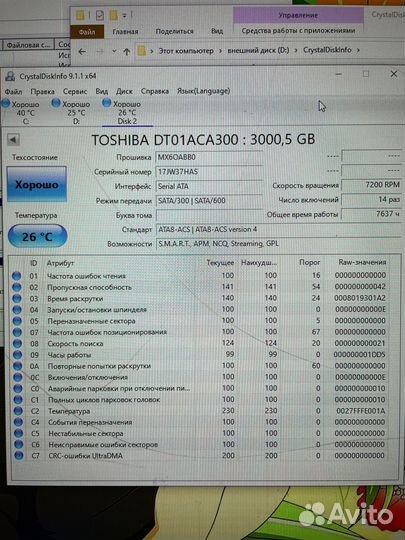This screenshot has height=540, width=405.
Task: Click the transfer mode field SATA/300 | SATA/600
Action: click(x=209, y=200)
